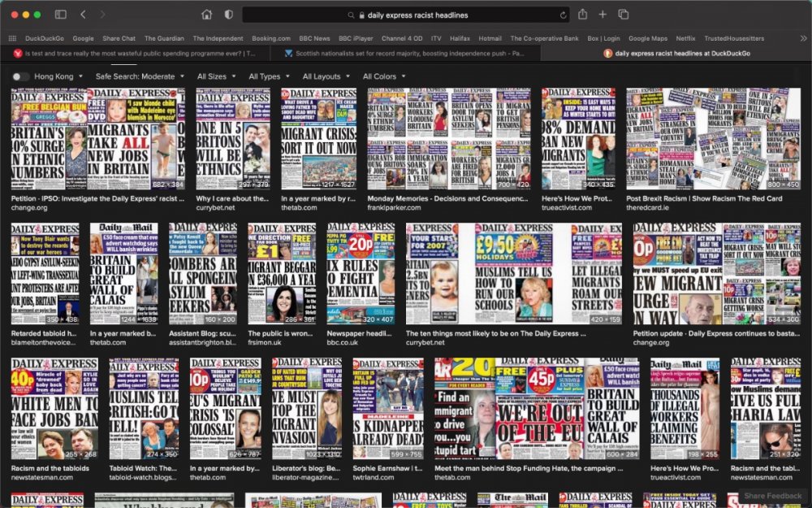The image size is (812, 508).
Task: Open the All Colors filter
Action: coord(384,76)
